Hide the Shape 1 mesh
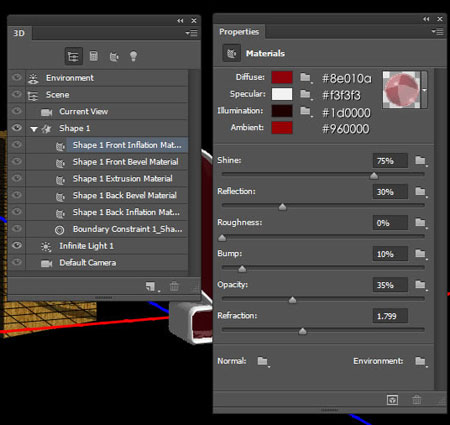 pos(17,128)
